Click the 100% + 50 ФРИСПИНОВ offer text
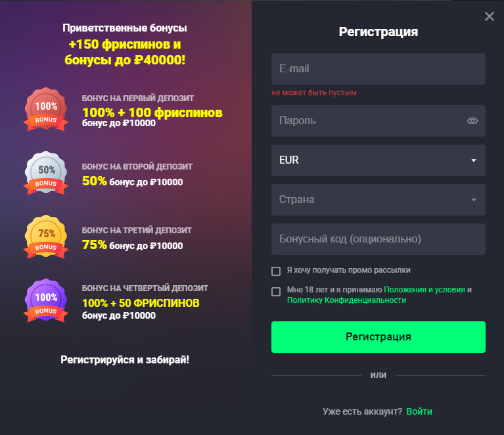Viewport: 504px width, 435px height. (141, 303)
